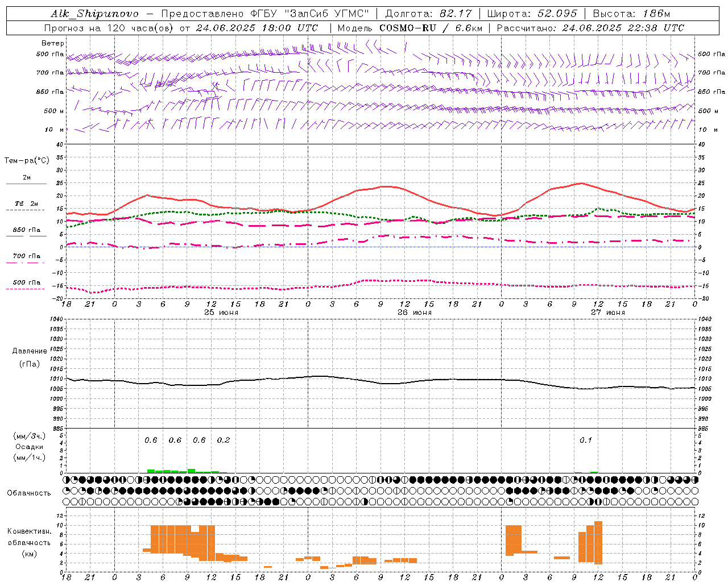Click the Осадки precipitation label
The image size is (728, 582).
[29, 447]
